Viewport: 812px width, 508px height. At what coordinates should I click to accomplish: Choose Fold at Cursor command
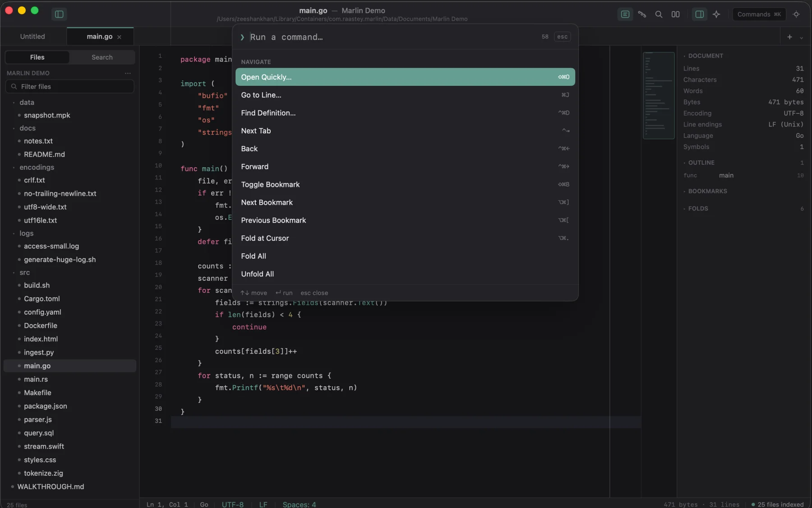(x=405, y=238)
